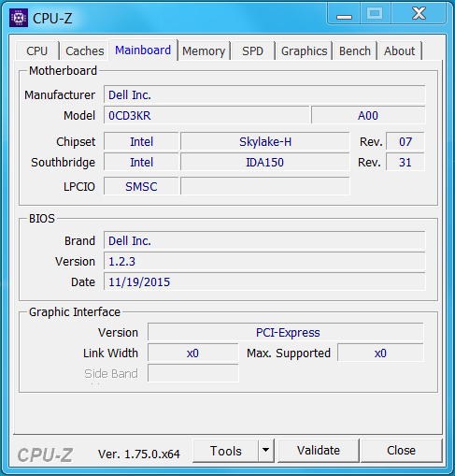455x476 pixels.
Task: Show the About tab
Action: [399, 50]
